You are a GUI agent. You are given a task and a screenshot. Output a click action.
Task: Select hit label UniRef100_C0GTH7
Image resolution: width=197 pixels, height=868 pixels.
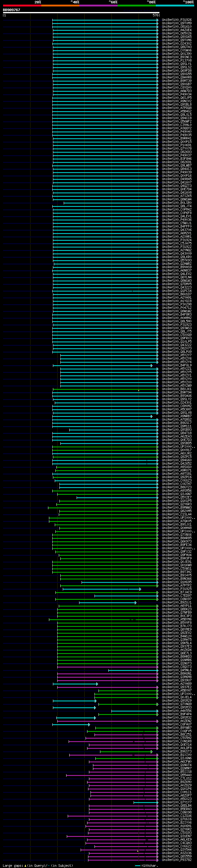coord(177,484)
